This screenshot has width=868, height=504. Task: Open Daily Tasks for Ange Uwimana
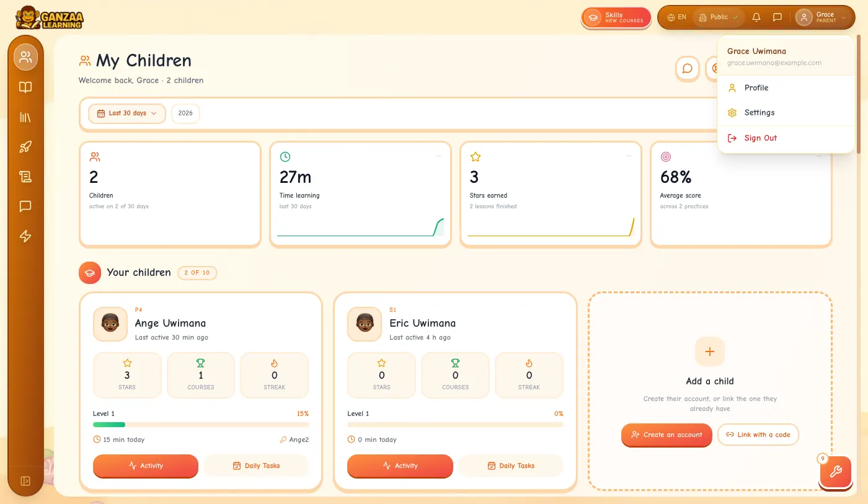tap(256, 466)
